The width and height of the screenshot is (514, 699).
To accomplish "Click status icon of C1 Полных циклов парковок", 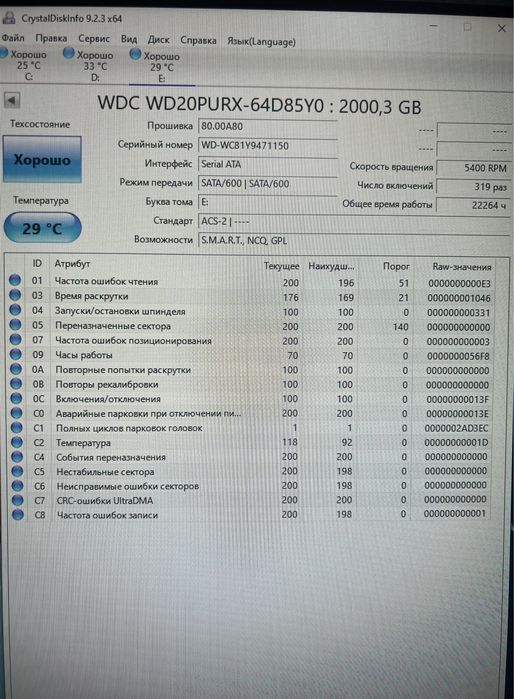I will [16, 428].
